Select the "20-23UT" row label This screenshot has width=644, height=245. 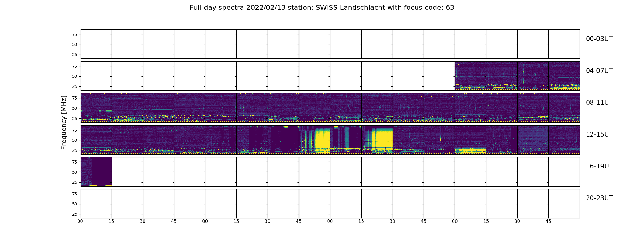(x=599, y=198)
